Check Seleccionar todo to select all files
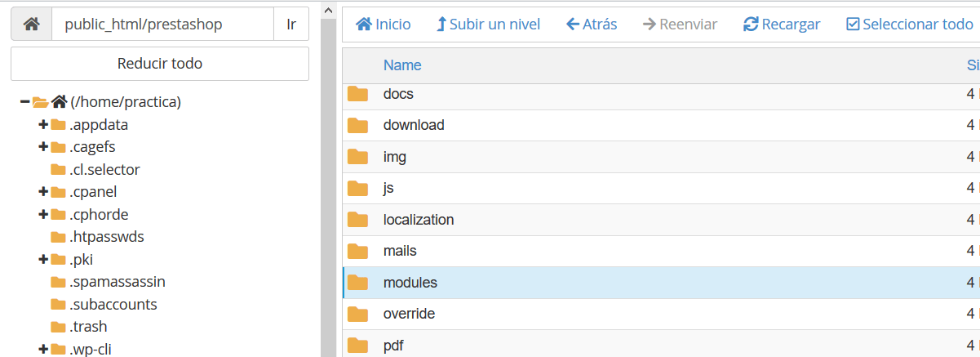 click(x=910, y=25)
